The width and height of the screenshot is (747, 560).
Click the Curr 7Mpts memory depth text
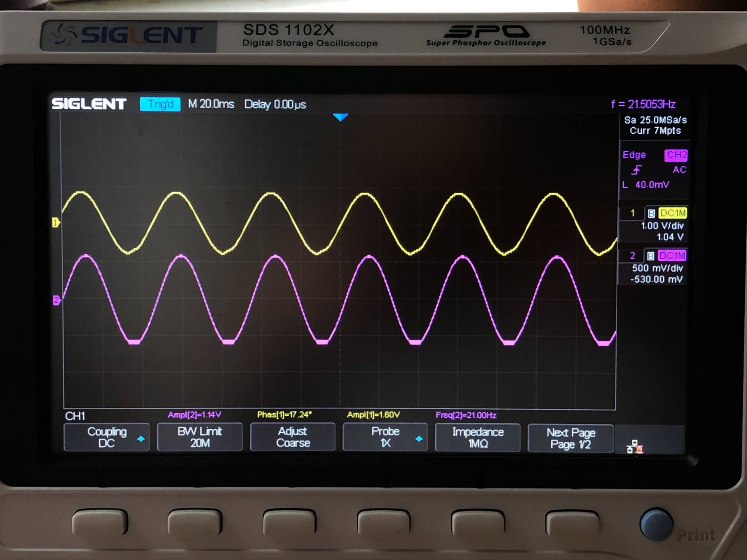(x=655, y=131)
